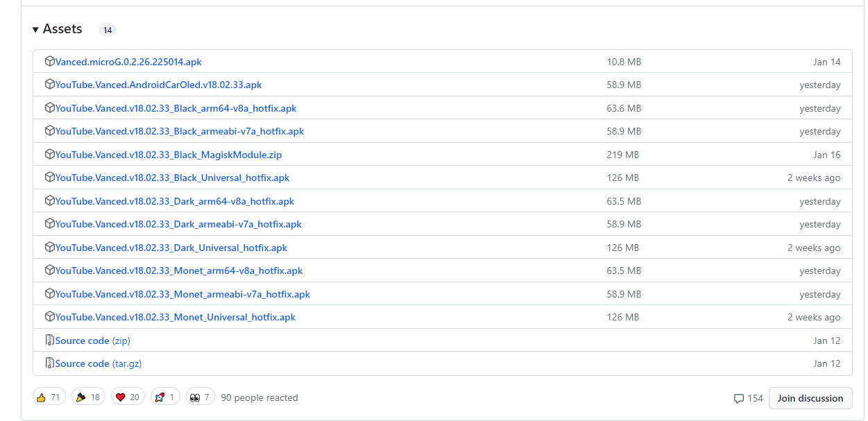This screenshot has height=421, width=868.
Task: Click package icon beside Black_armeabi-v7a_hotfix apk
Action: [x=50, y=131]
